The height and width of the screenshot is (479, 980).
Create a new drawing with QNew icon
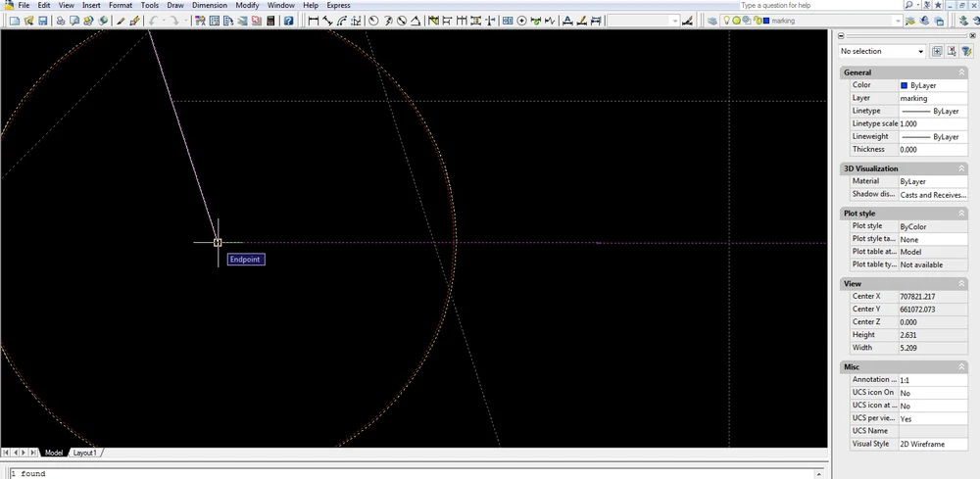[x=15, y=21]
